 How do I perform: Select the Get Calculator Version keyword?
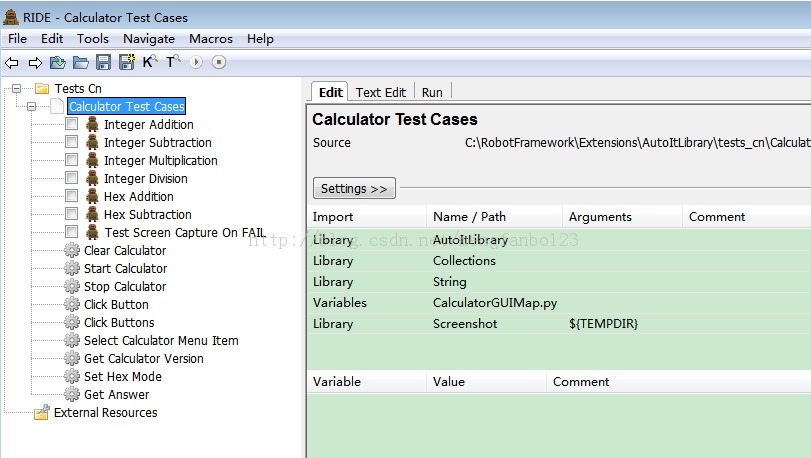(x=144, y=358)
